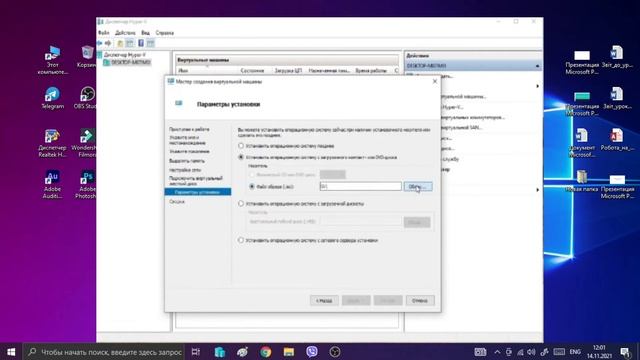Viewport: 640px width, 360px height.
Task: Go to Настройка сети wizard step
Action: click(x=184, y=170)
